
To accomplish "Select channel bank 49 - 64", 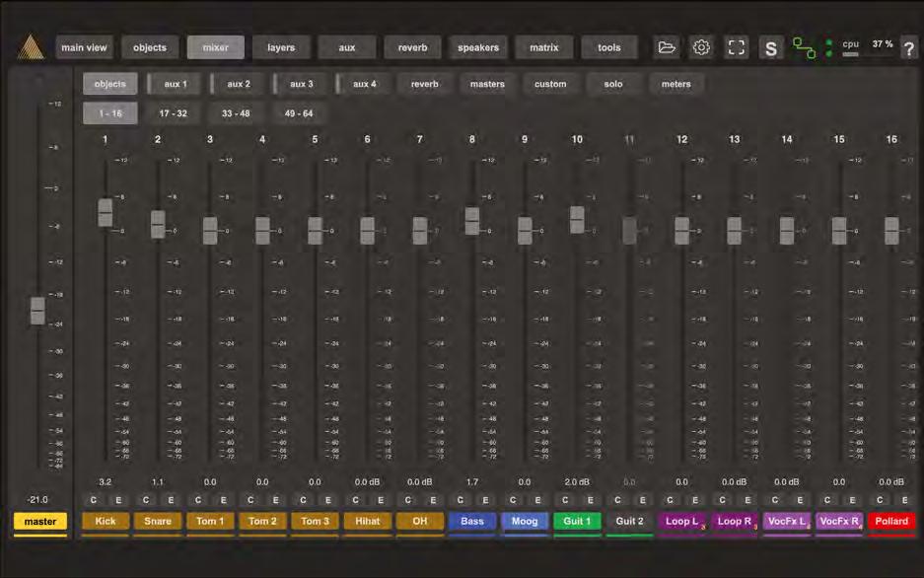I will pos(299,113).
